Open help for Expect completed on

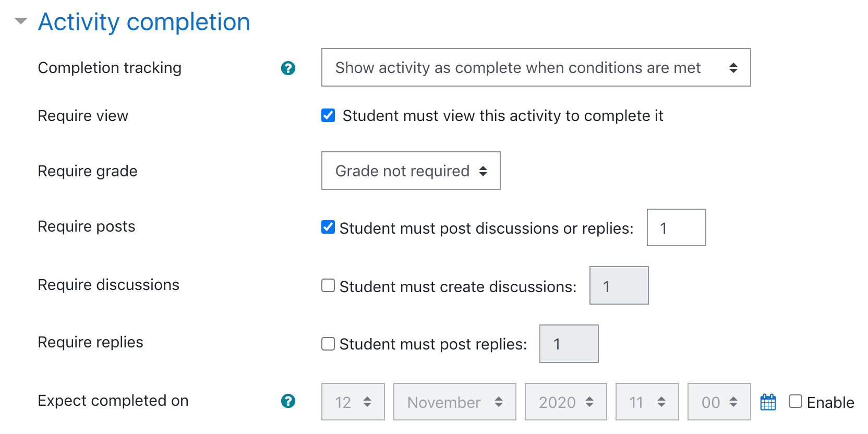288,401
